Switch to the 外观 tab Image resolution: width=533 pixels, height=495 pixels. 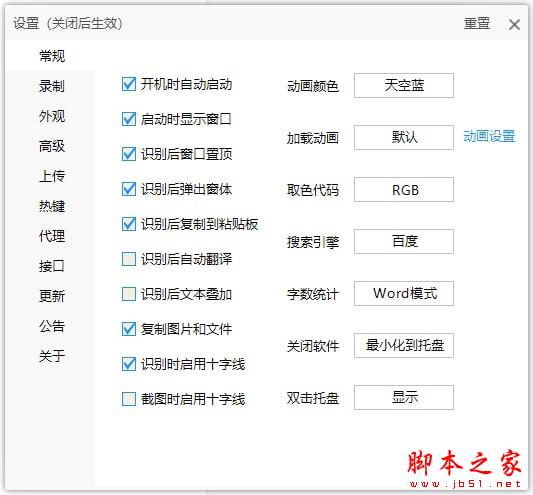point(52,116)
